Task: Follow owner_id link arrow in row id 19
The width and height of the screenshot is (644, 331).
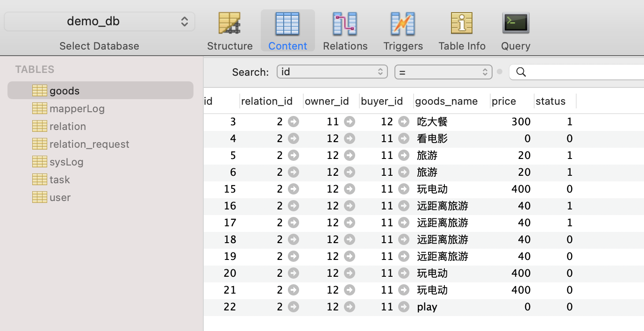Action: (350, 257)
